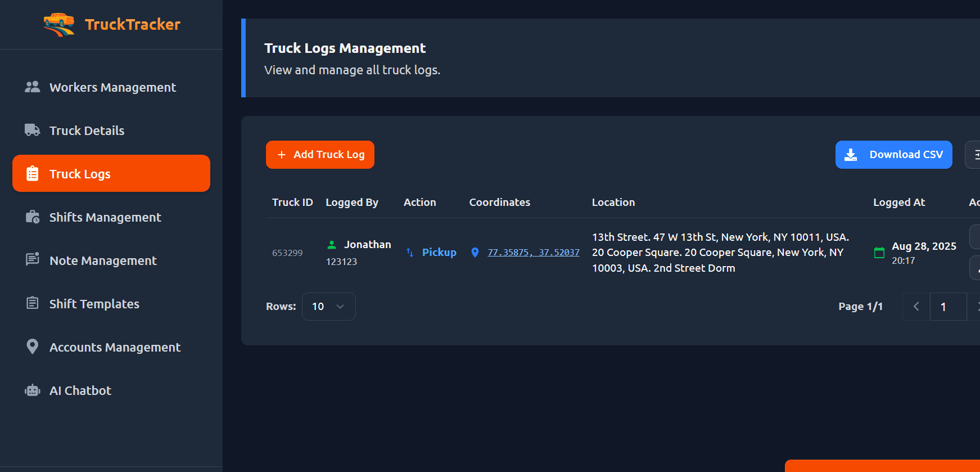Click the TruckTracker logo icon

point(59,24)
